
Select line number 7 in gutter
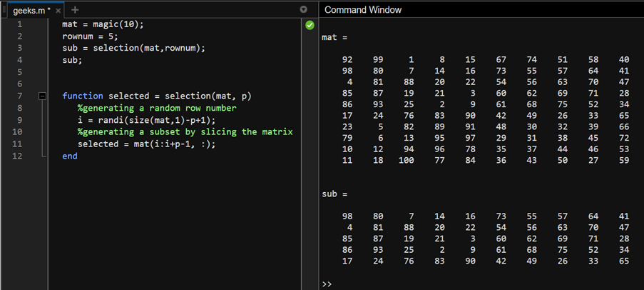20,96
